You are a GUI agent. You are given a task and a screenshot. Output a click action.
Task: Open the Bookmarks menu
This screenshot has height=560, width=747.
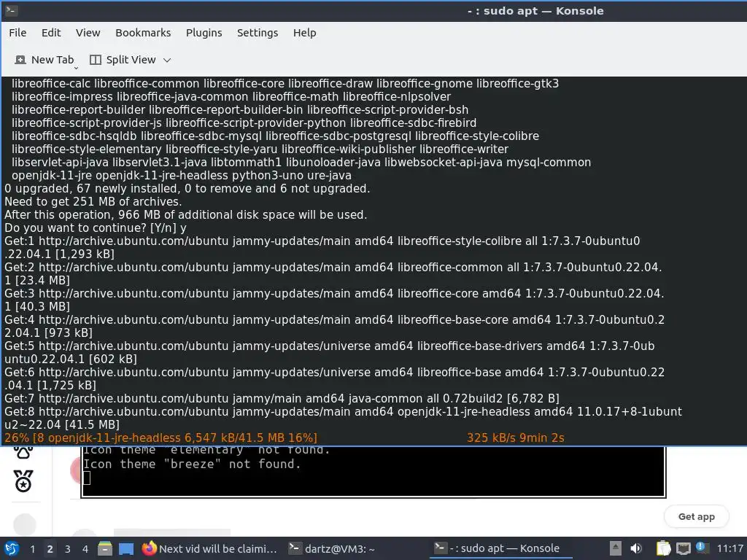(x=143, y=33)
